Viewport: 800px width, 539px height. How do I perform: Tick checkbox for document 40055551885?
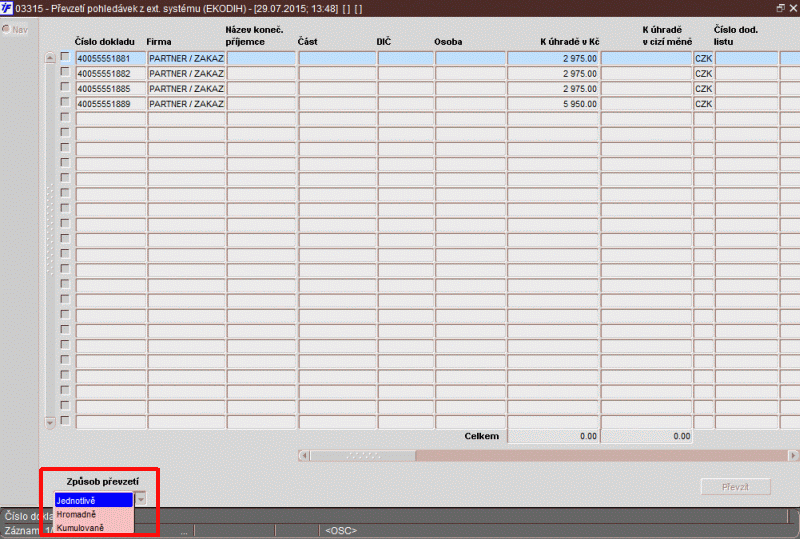(65, 87)
